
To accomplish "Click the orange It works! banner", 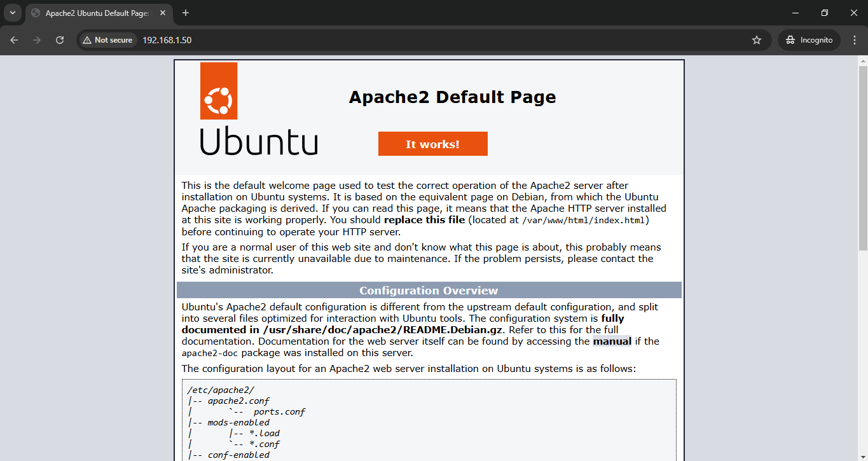I will pos(432,144).
